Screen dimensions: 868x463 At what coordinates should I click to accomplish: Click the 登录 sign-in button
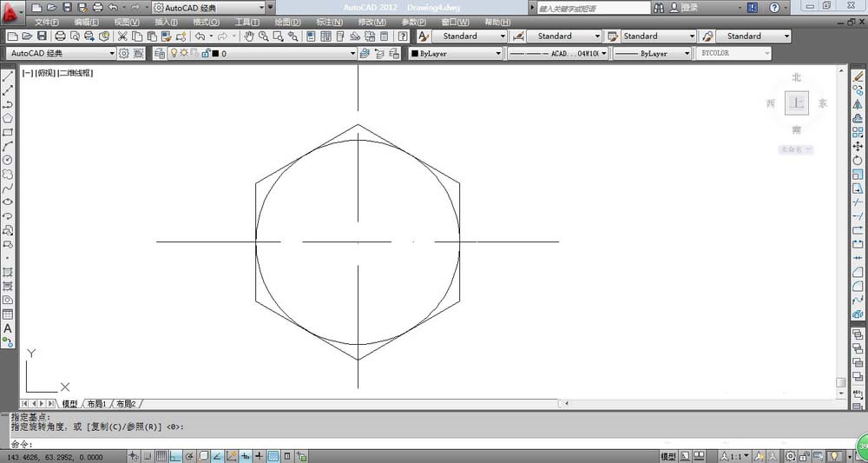[x=689, y=7]
